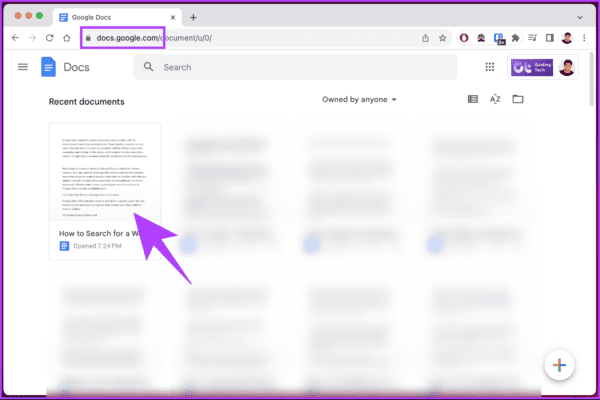This screenshot has width=600, height=400.
Task: Click the Guiding Tech account badge
Action: coord(532,67)
